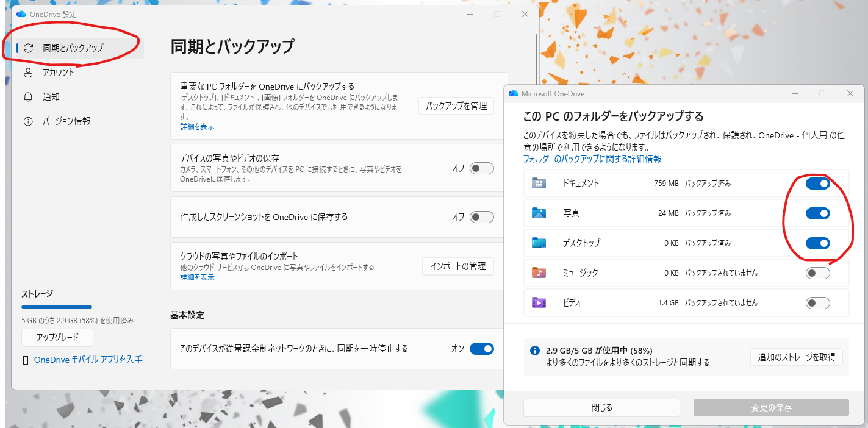Image resolution: width=868 pixels, height=428 pixels.
Task: Select 通知 in the left navigation
Action: point(51,97)
